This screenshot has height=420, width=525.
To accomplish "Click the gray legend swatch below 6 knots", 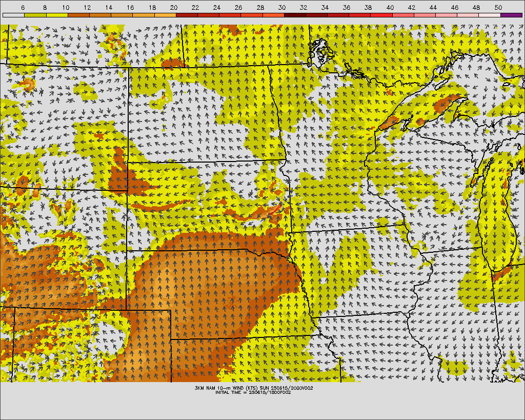I will tap(13, 15).
